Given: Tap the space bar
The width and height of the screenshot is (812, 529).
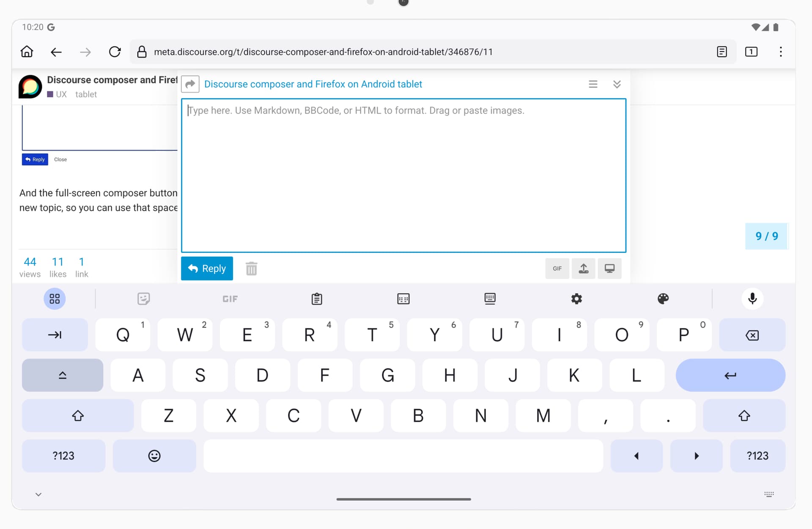Looking at the screenshot, I should (x=403, y=456).
